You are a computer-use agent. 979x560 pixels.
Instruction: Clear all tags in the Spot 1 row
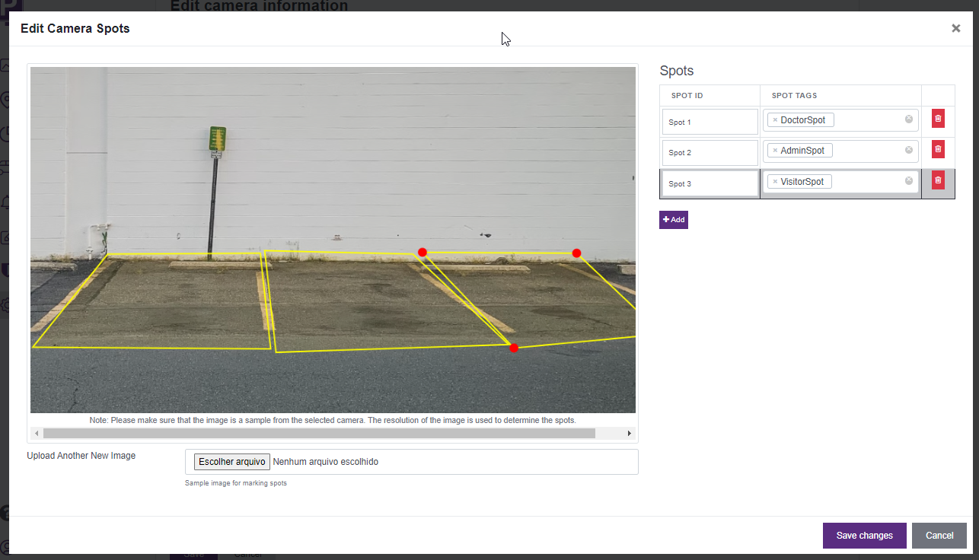908,119
